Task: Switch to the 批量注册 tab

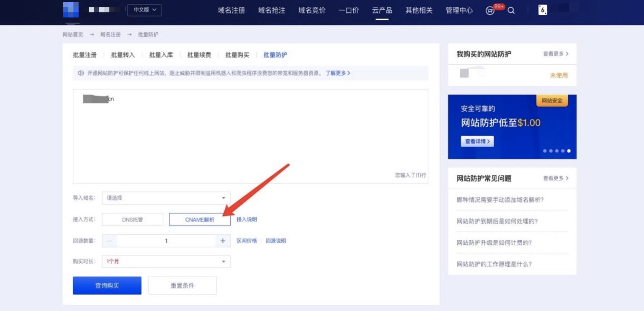Action: pos(85,55)
